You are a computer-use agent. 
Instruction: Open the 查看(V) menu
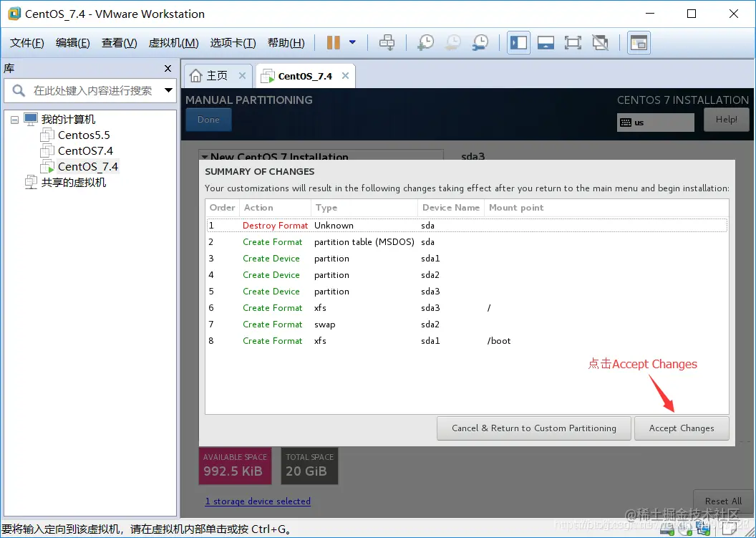click(x=119, y=43)
